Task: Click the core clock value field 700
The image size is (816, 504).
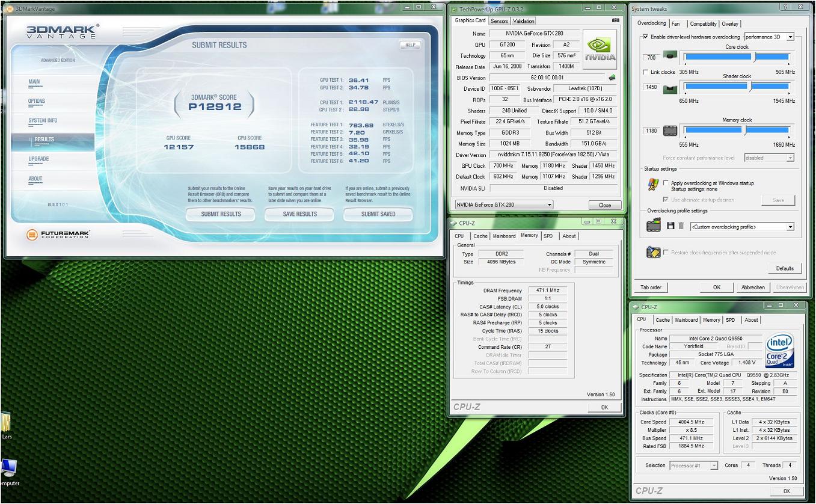Action: tap(651, 58)
